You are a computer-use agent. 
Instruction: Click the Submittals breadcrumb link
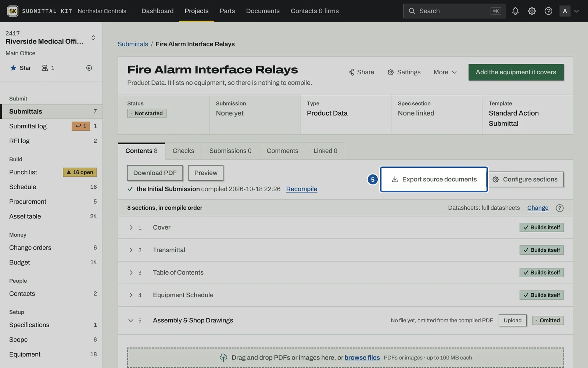pyautogui.click(x=133, y=44)
